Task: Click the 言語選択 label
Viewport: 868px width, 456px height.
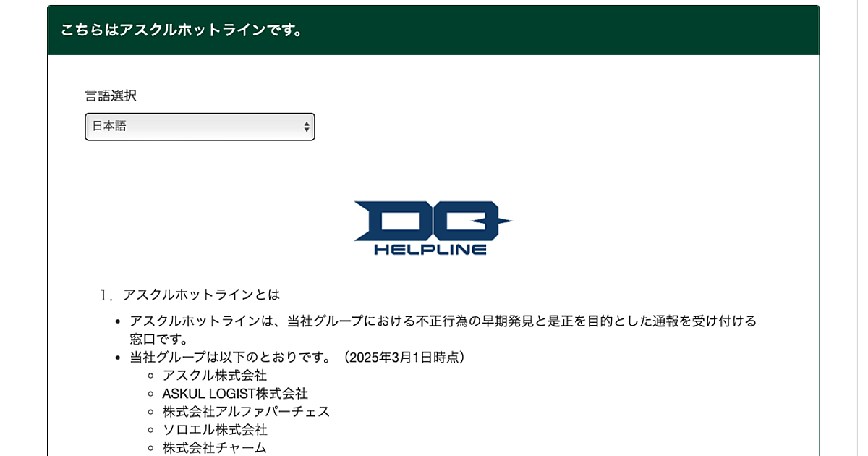Action: 111,96
